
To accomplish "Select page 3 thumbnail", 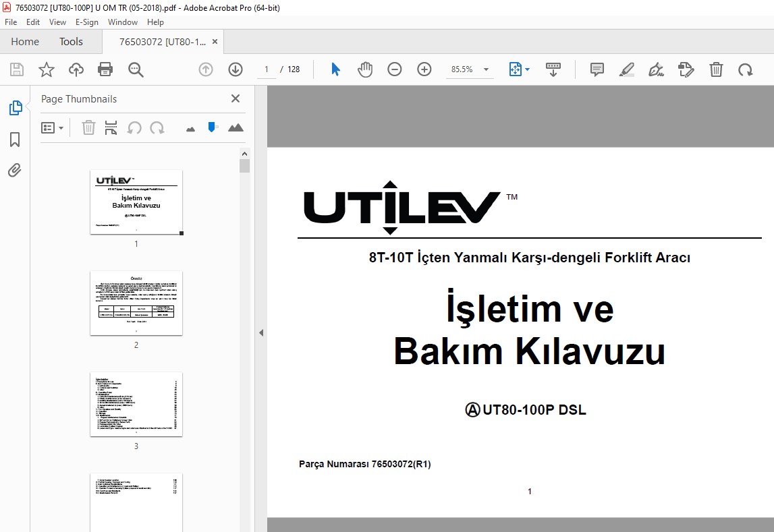I will [x=136, y=405].
